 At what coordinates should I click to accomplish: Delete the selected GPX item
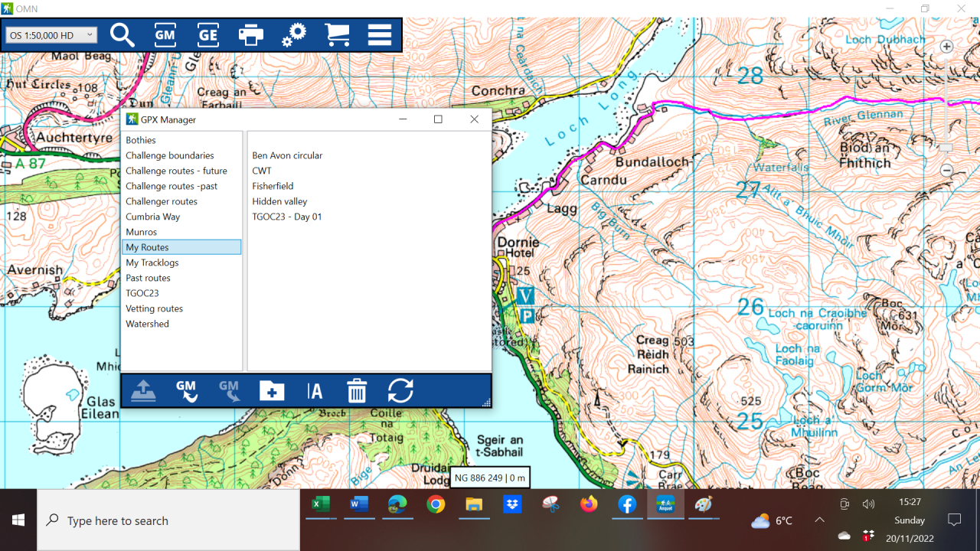(x=357, y=390)
